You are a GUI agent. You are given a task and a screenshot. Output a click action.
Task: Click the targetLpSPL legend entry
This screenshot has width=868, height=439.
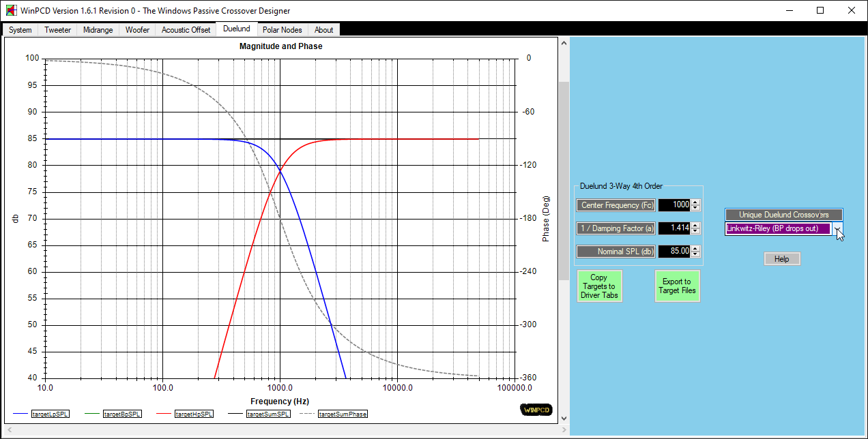point(50,414)
